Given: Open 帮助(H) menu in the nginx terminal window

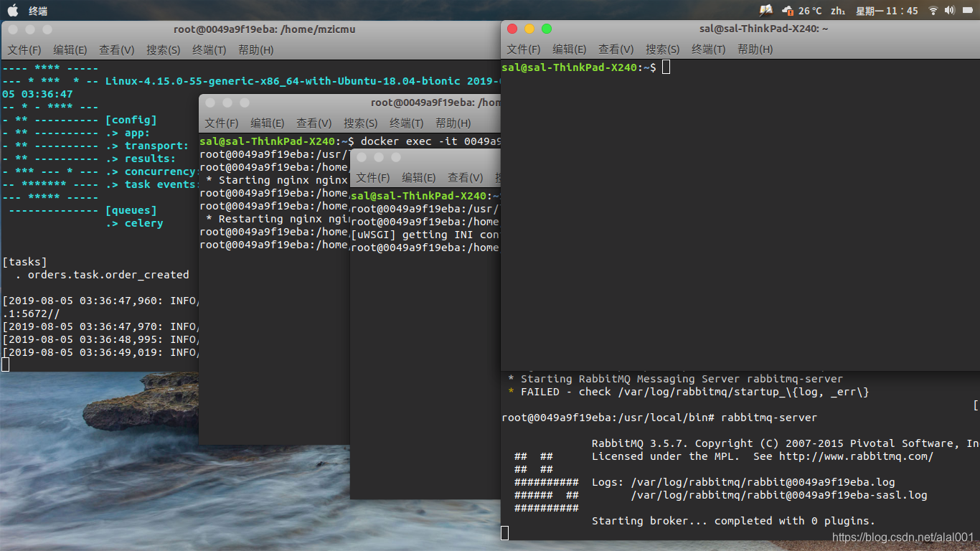Looking at the screenshot, I should tap(453, 123).
